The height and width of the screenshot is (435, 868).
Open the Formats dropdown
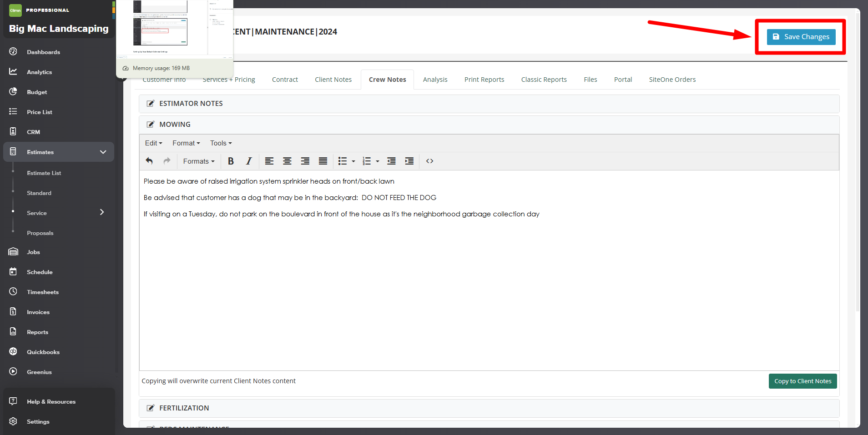199,161
